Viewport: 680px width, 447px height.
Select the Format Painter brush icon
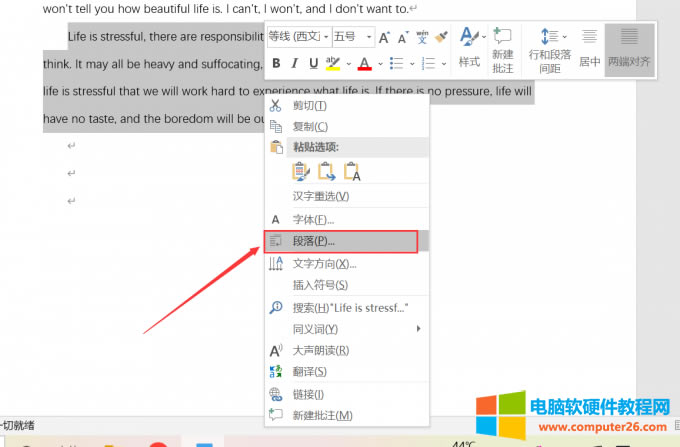441,37
